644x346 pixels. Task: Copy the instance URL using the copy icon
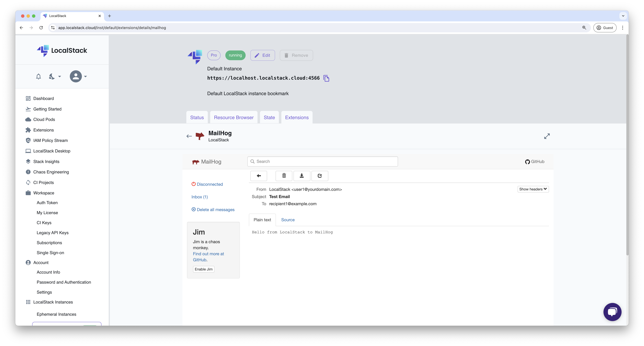[326, 78]
